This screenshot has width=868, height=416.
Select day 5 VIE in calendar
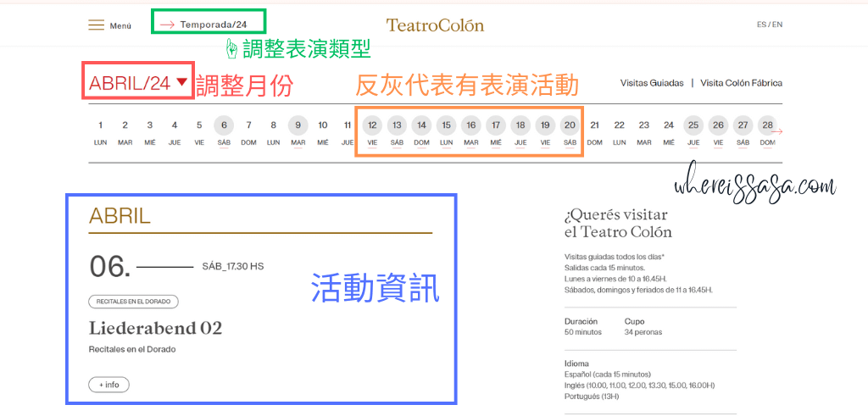click(198, 133)
